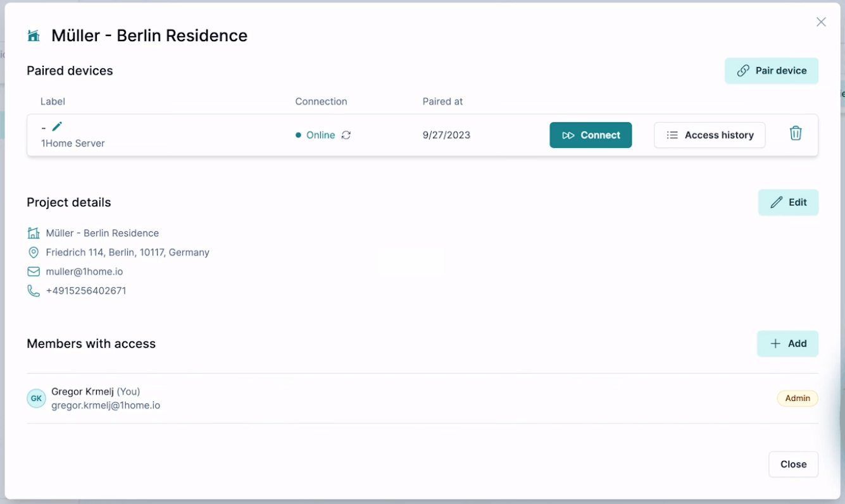The width and height of the screenshot is (845, 504).
Task: Click the pencil icon to edit device label
Action: (x=57, y=126)
